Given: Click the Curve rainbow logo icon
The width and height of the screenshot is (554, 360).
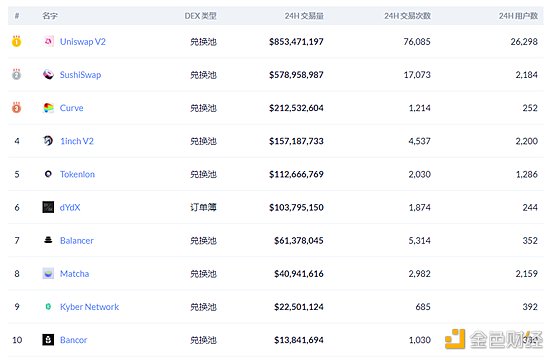Looking at the screenshot, I should [48, 108].
